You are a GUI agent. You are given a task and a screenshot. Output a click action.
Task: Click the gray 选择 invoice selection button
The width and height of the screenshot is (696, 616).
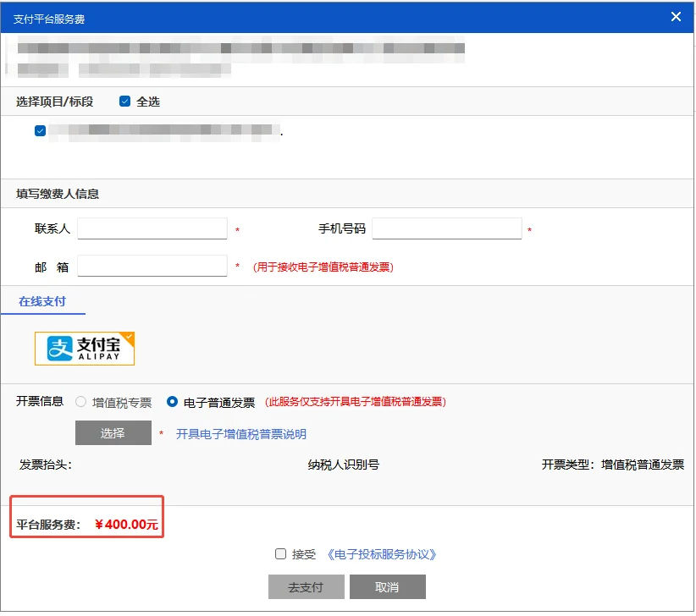pyautogui.click(x=113, y=432)
